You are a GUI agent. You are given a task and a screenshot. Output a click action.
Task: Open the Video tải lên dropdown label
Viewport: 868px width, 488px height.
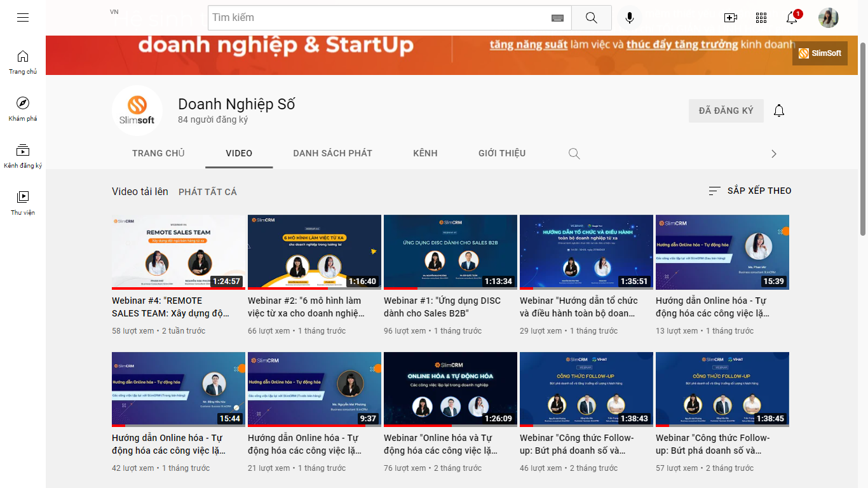pos(140,191)
